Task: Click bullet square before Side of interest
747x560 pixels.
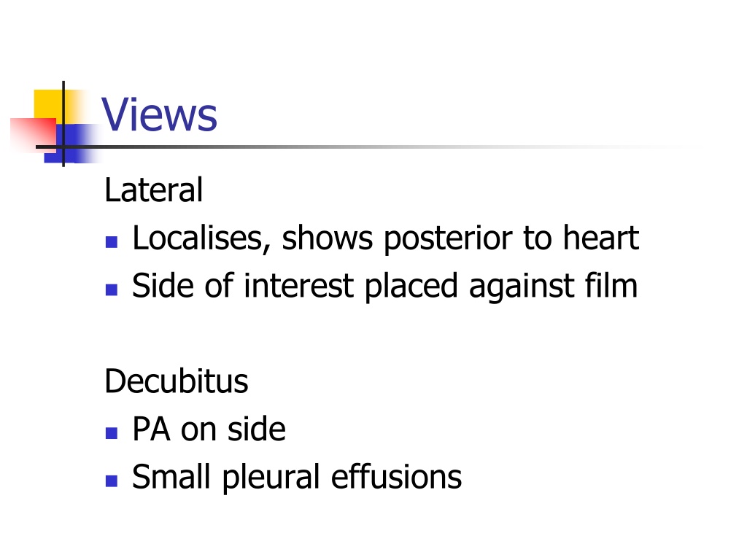Action: [x=112, y=289]
